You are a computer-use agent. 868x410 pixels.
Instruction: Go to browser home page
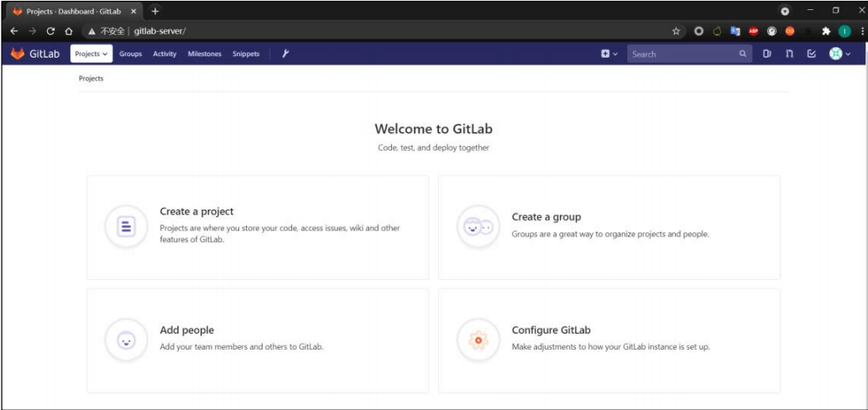pyautogui.click(x=69, y=32)
